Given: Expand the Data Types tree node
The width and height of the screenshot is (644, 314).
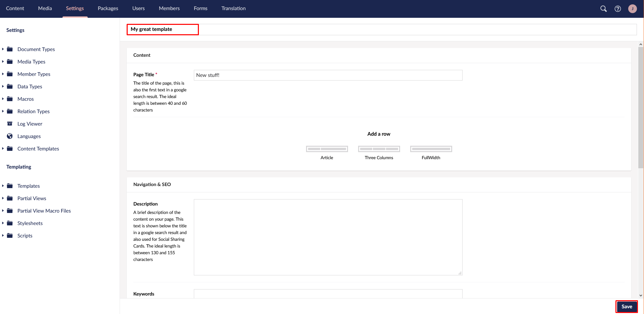Looking at the screenshot, I should (x=3, y=86).
